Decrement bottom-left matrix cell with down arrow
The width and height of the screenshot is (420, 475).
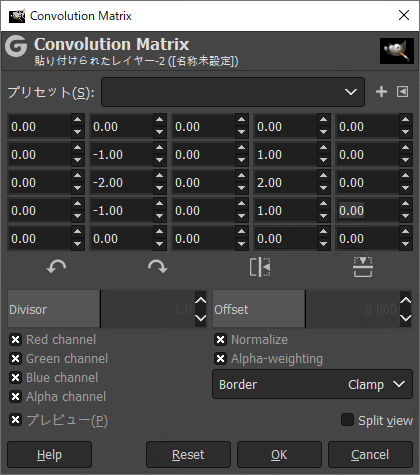tap(77, 244)
